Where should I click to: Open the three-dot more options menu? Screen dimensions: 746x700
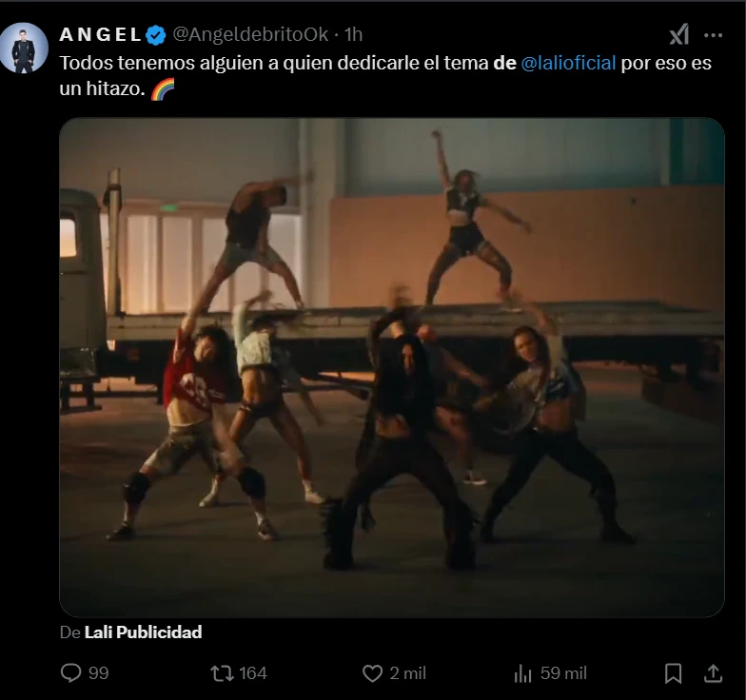point(713,35)
